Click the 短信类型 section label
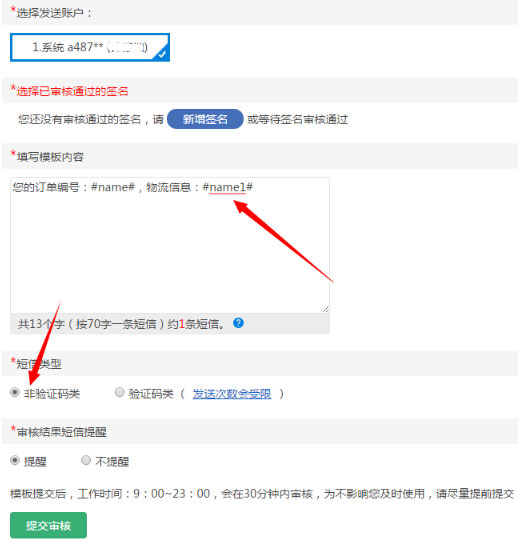 click(x=39, y=364)
